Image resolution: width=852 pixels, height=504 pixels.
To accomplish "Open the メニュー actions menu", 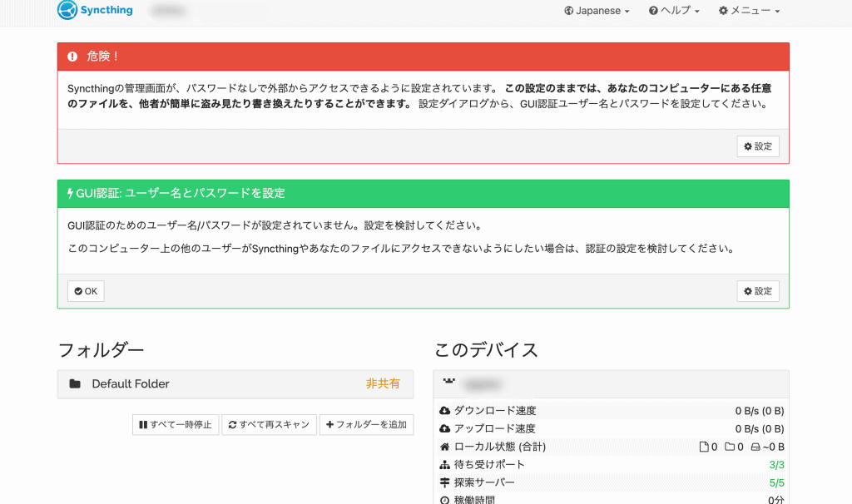I will tap(749, 11).
